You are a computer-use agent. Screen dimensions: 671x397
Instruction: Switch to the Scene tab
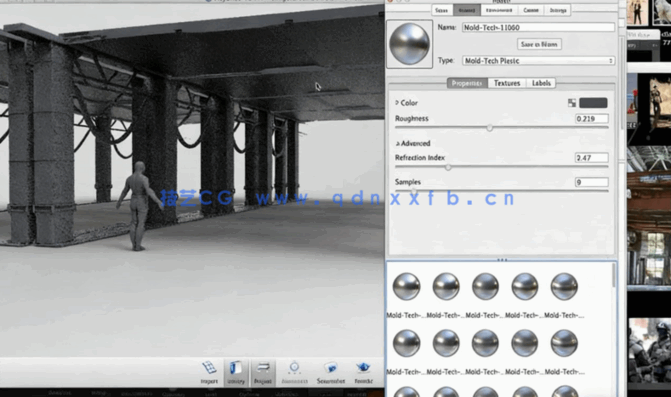(x=441, y=10)
